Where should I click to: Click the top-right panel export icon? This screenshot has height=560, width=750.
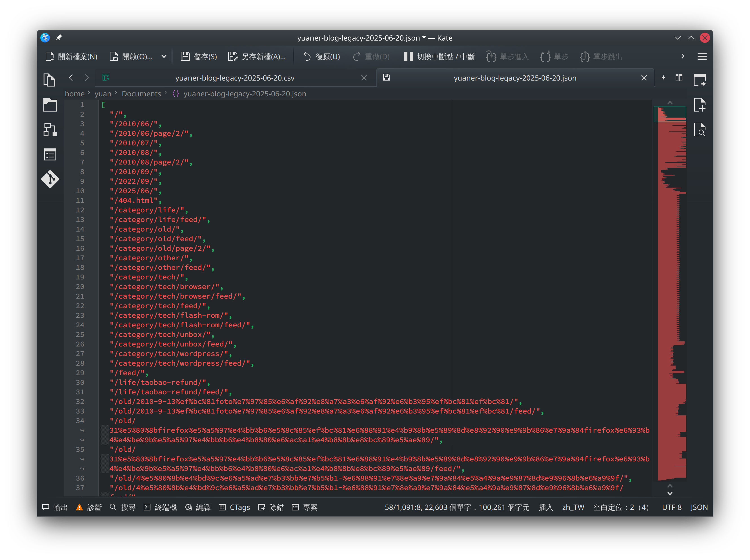(x=700, y=80)
